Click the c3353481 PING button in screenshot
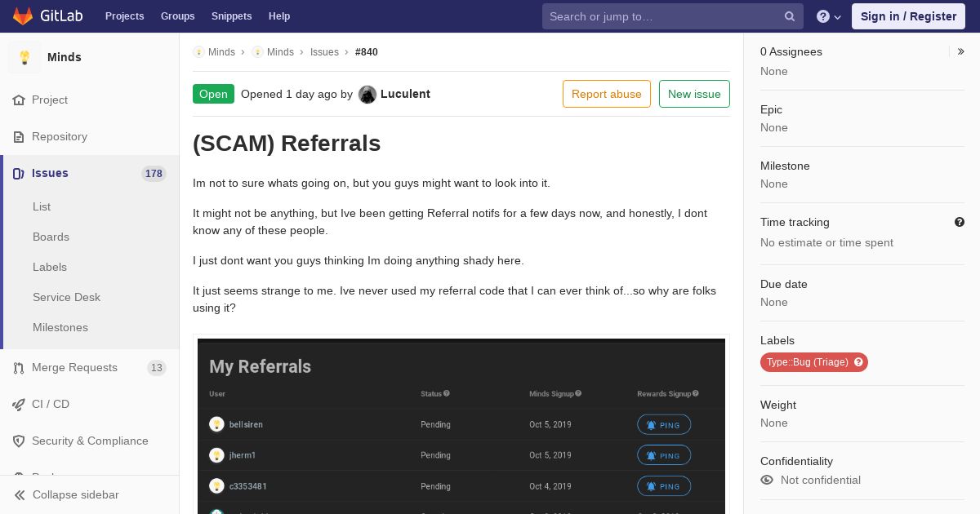The image size is (980, 514). coord(664,486)
